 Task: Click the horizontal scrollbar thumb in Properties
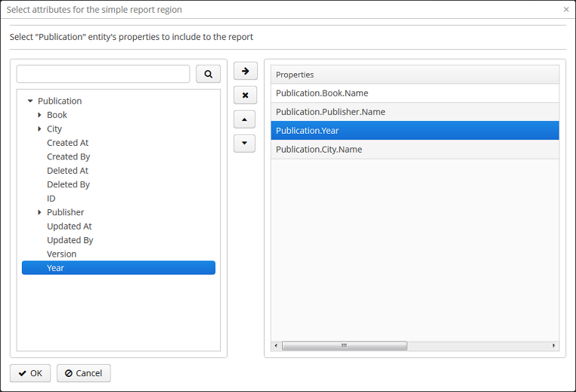[x=344, y=346]
